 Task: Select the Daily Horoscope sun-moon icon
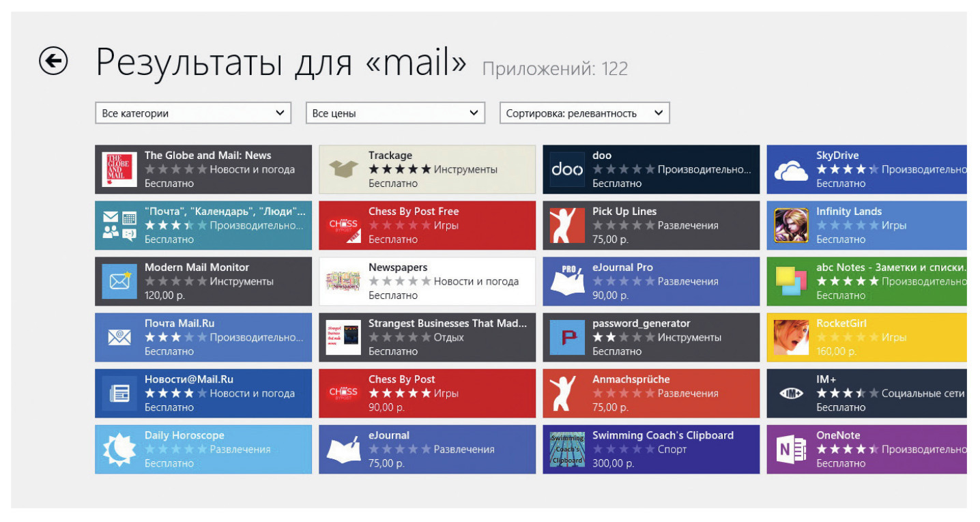[x=119, y=450]
